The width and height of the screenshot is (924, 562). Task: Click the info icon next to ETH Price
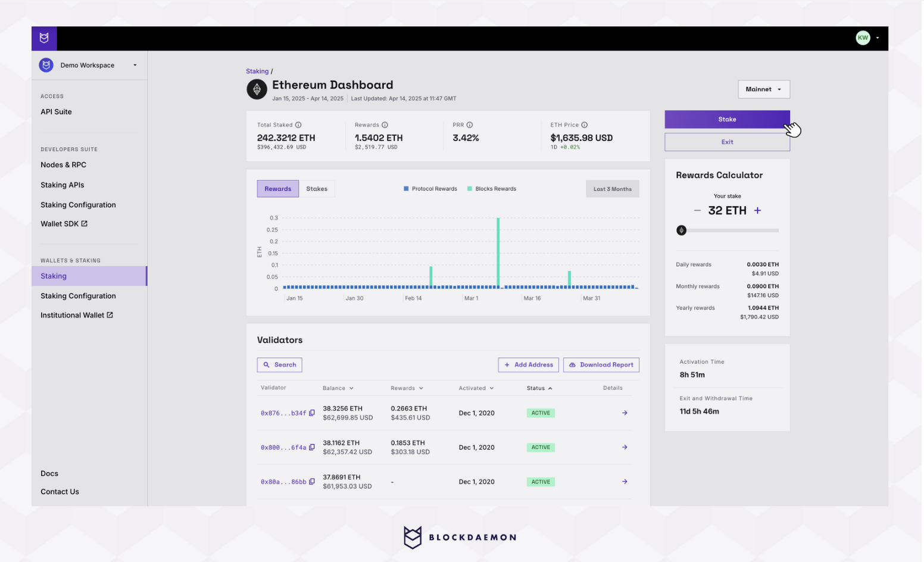[x=585, y=125]
